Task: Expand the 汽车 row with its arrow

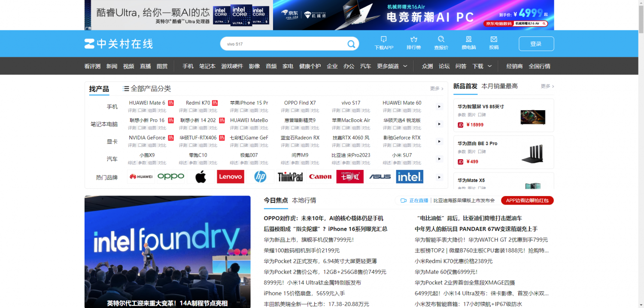Action: point(439,159)
